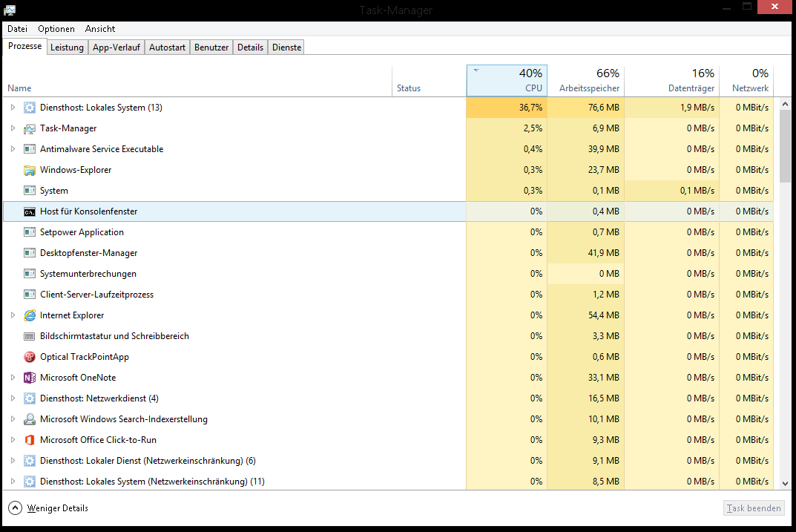This screenshot has height=532, width=796.
Task: Switch to the Leistung tab
Action: click(67, 47)
